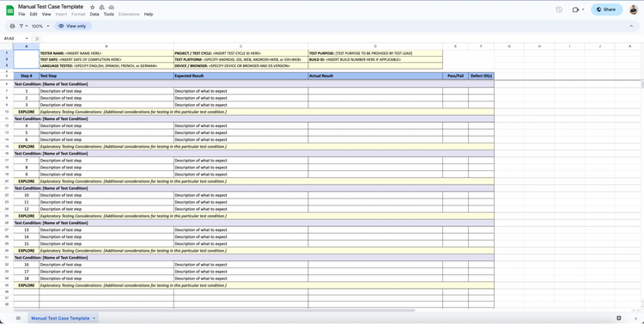Click the TEST DATE cell
This screenshot has height=324, width=644.
(106, 59)
